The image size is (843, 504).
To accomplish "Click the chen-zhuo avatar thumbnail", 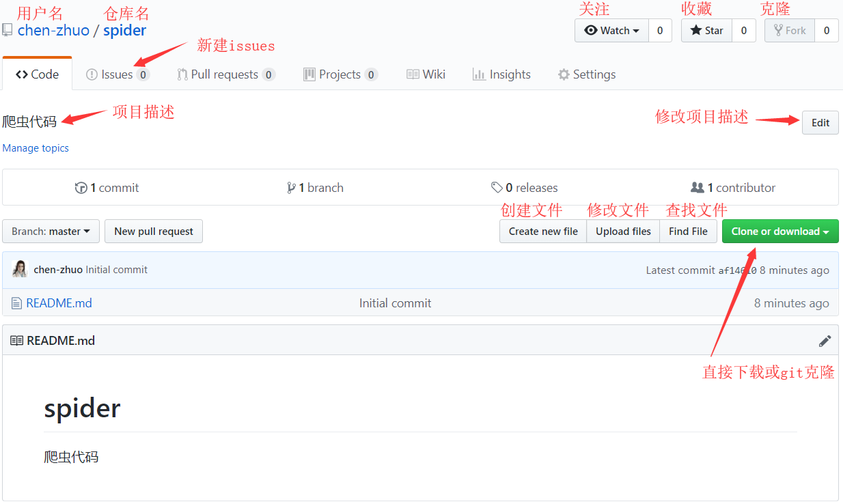I will (x=20, y=270).
